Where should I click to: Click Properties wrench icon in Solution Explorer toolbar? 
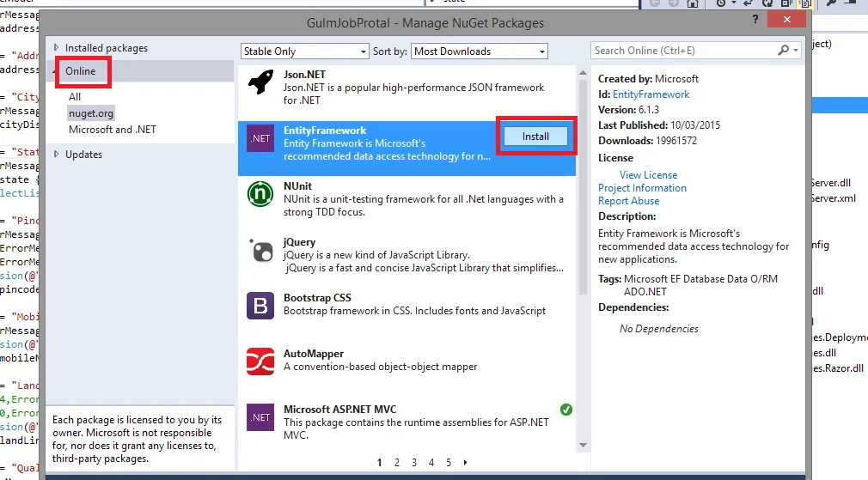point(831,3)
